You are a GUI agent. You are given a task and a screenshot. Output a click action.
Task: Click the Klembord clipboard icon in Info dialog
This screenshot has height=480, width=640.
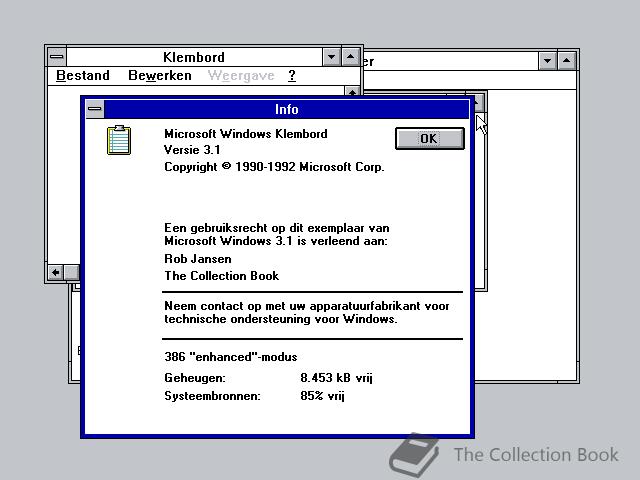coord(119,140)
